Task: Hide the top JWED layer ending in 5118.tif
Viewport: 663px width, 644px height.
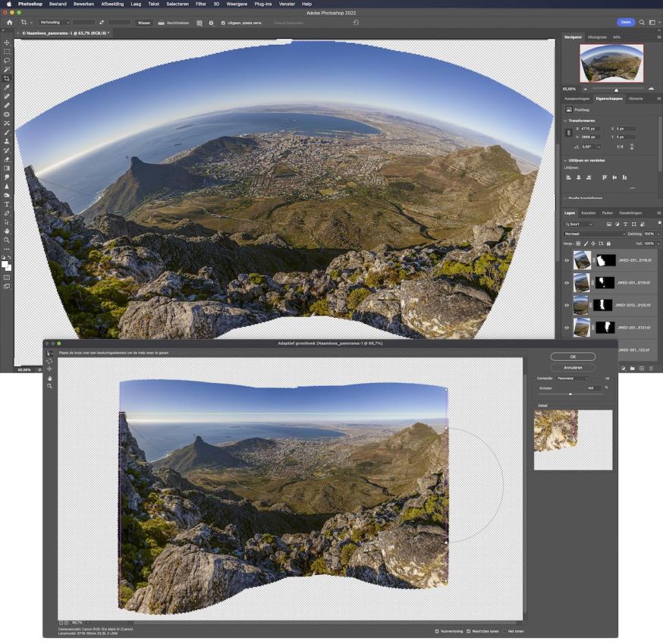Action: click(x=567, y=261)
